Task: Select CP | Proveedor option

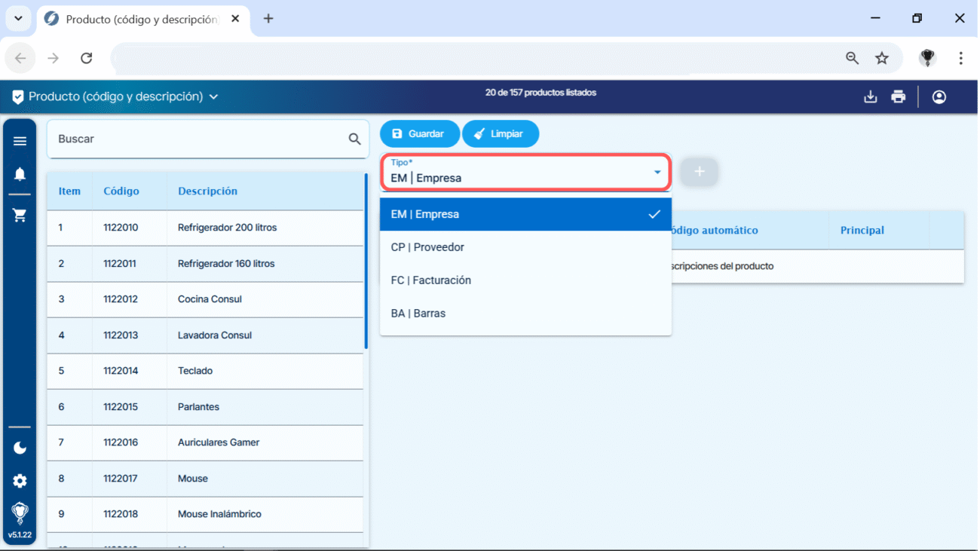Action: 427,247
